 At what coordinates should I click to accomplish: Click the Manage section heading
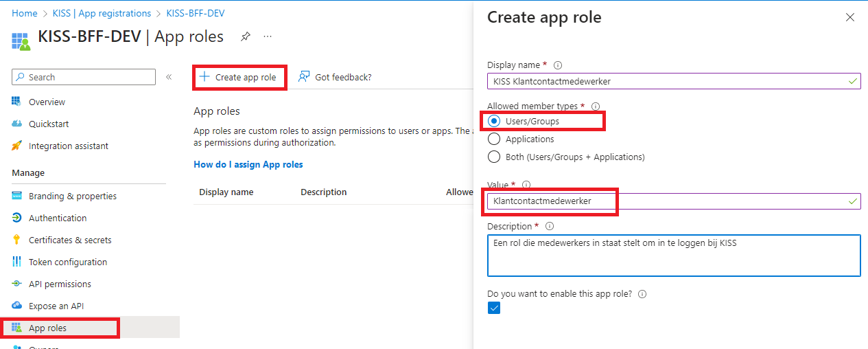(28, 172)
